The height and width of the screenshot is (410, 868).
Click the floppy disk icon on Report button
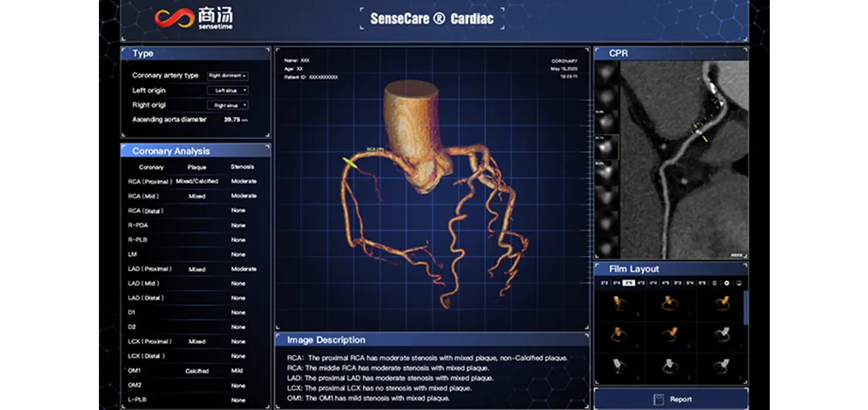click(x=657, y=399)
